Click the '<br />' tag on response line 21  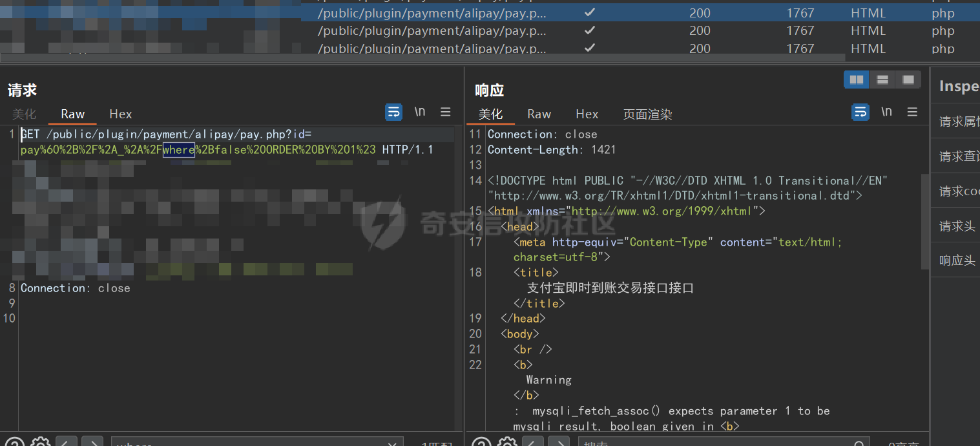pos(533,350)
